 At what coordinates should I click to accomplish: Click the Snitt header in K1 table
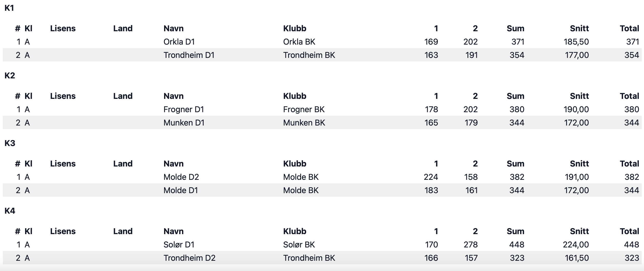[x=579, y=28]
